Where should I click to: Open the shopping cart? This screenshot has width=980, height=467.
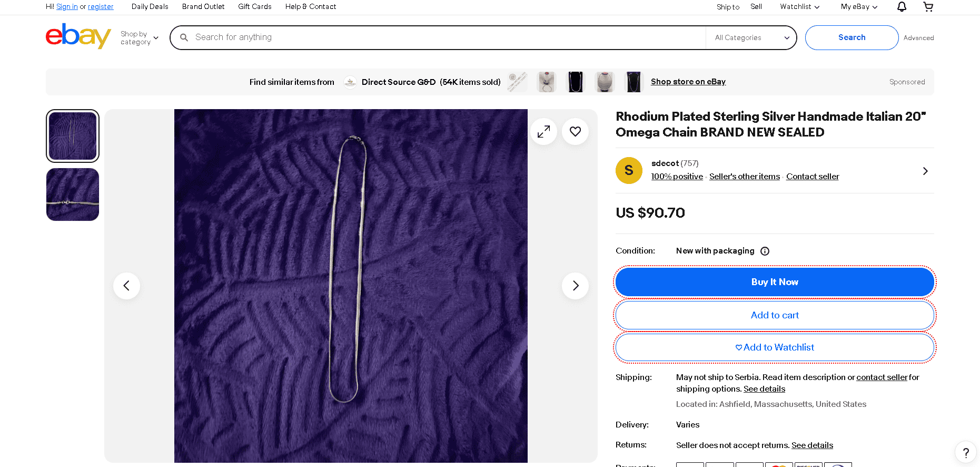coord(928,7)
